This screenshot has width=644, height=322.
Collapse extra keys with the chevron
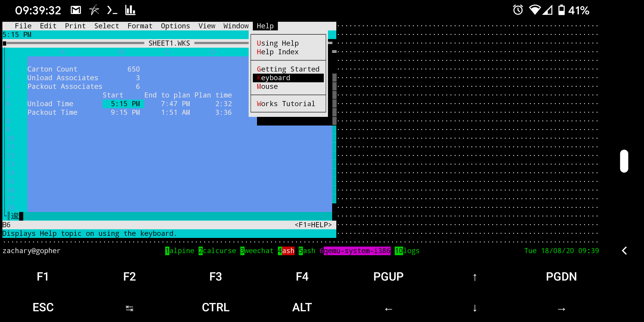(x=624, y=251)
